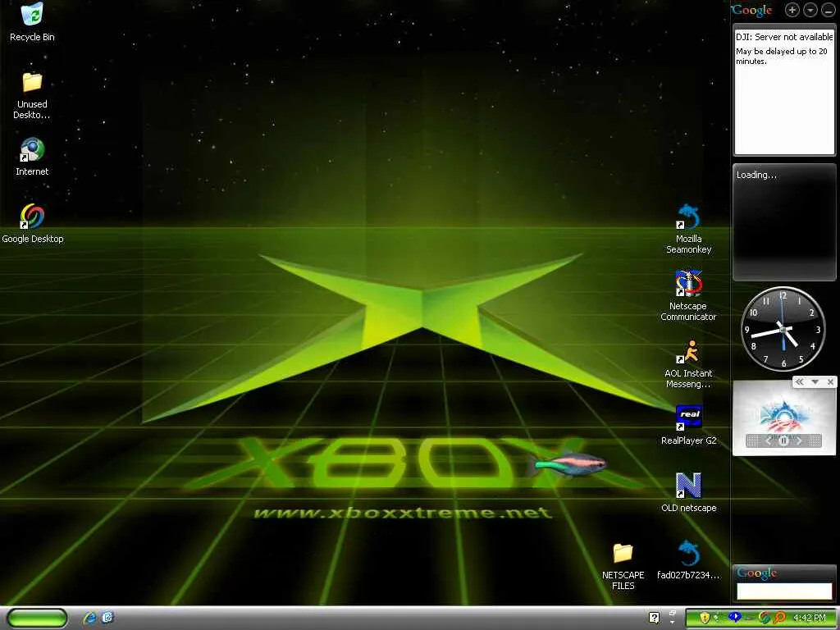Click the 'May be delayed up to 20 minutes' text
The width and height of the screenshot is (840, 630).
781,57
